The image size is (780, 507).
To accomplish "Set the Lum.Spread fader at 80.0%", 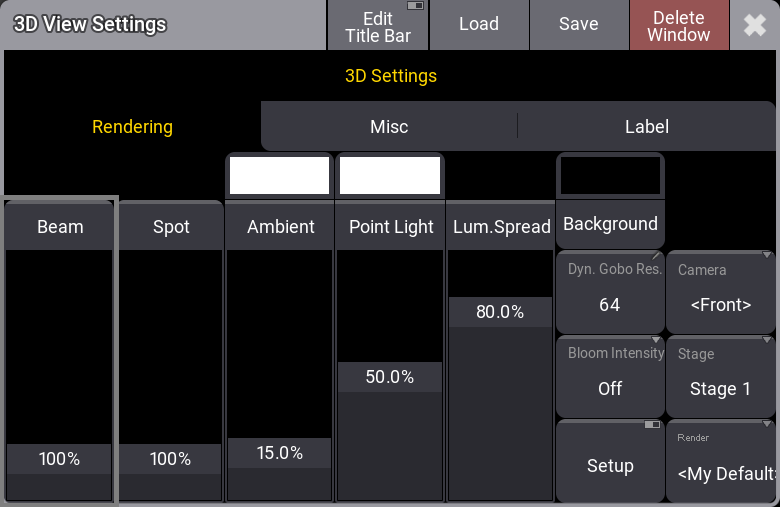I will 500,312.
